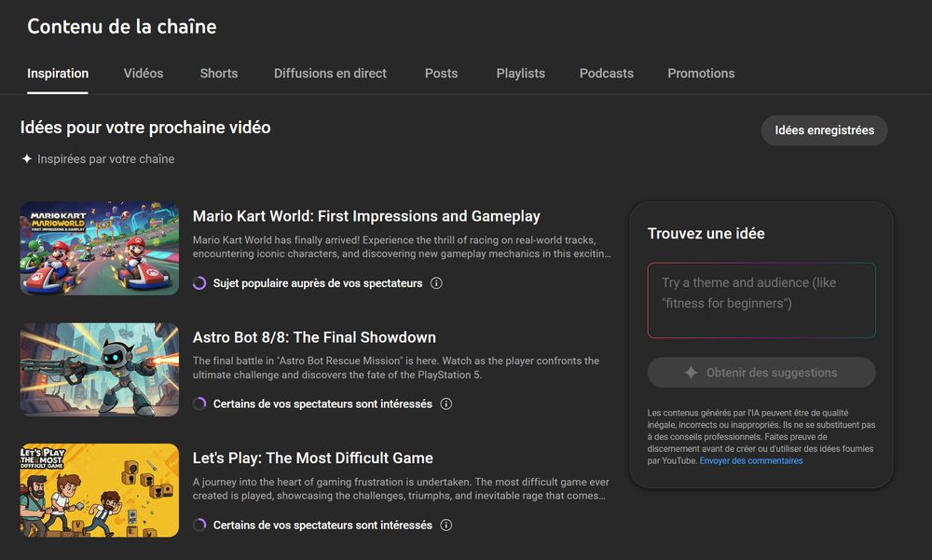Select the Inspiration tab
The width and height of the screenshot is (932, 560).
point(58,73)
